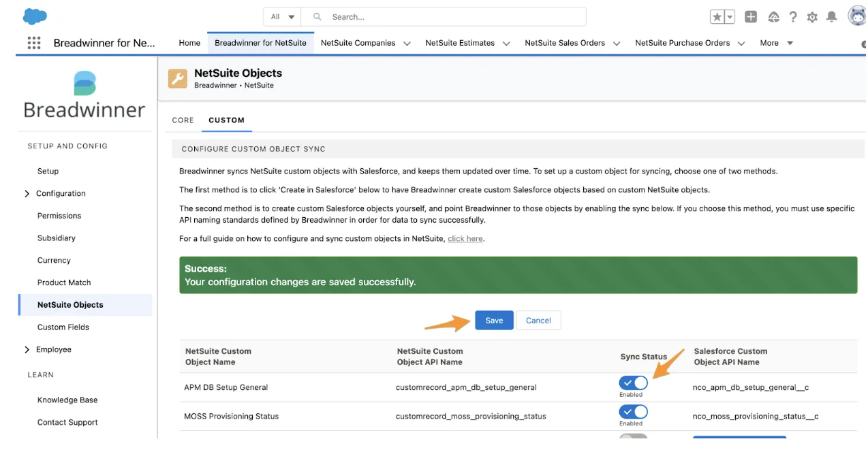Open Product Match in the sidebar
868x452 pixels.
tap(64, 282)
